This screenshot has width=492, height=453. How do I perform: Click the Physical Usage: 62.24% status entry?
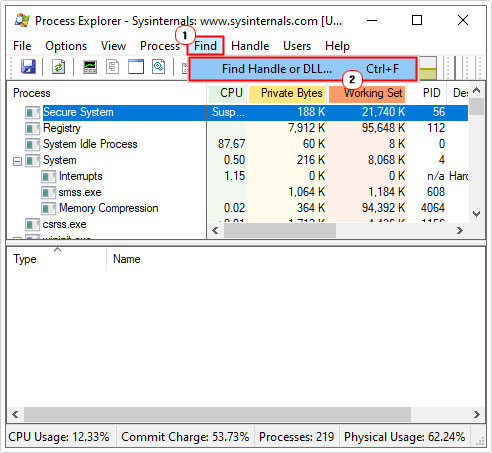404,437
